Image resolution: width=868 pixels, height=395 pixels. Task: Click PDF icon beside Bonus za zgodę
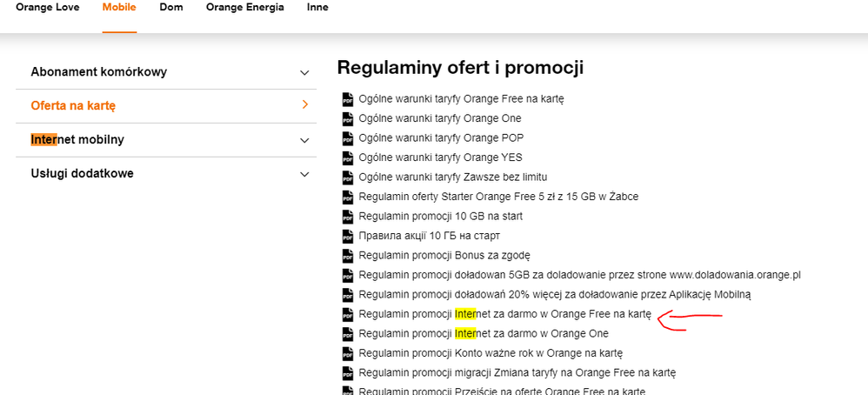click(348, 256)
